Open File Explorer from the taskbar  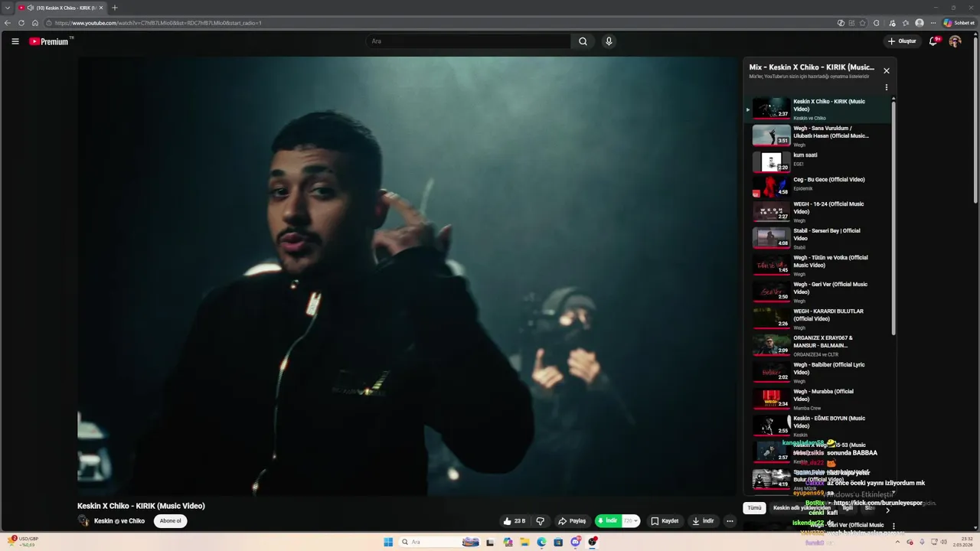pyautogui.click(x=524, y=542)
